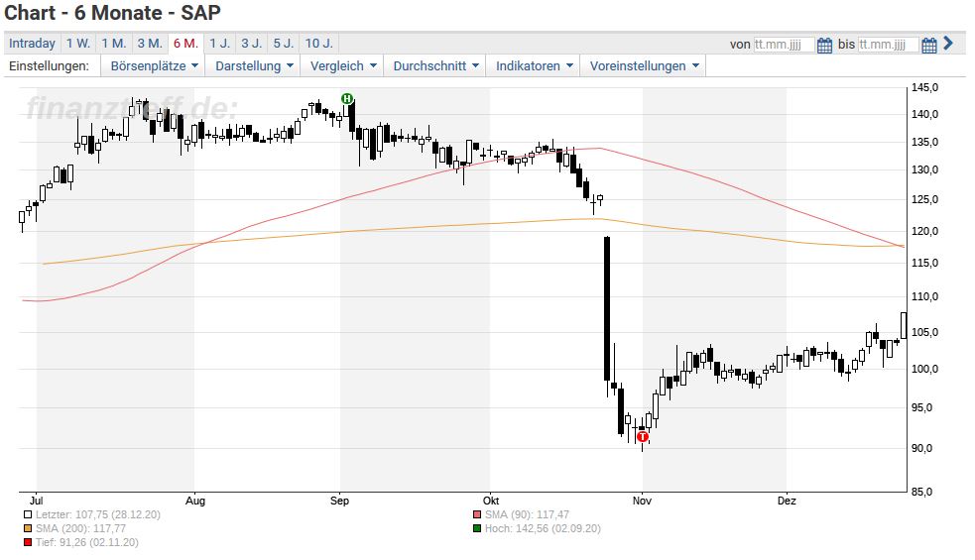Open the Indikatoren dropdown
This screenshot has width=975, height=560.
(x=535, y=65)
